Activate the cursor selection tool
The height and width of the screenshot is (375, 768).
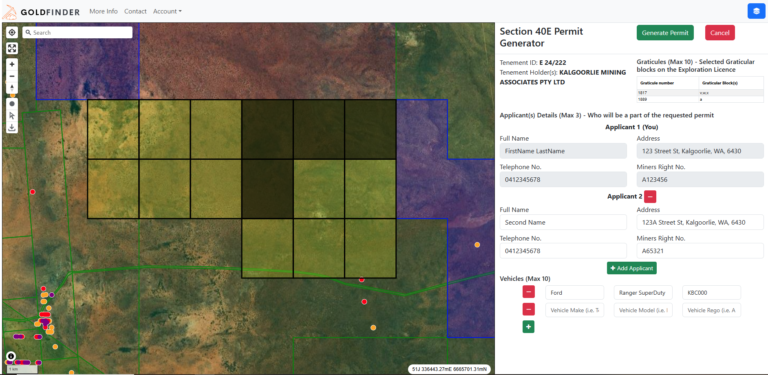click(12, 116)
